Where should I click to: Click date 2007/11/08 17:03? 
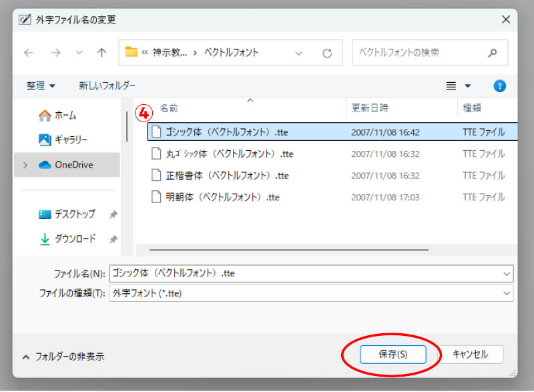(385, 198)
